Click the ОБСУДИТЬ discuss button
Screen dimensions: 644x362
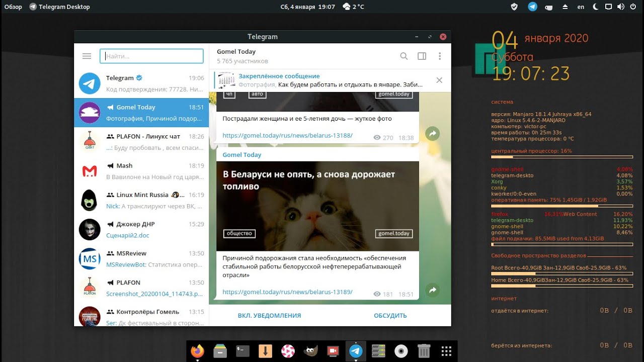tap(390, 316)
